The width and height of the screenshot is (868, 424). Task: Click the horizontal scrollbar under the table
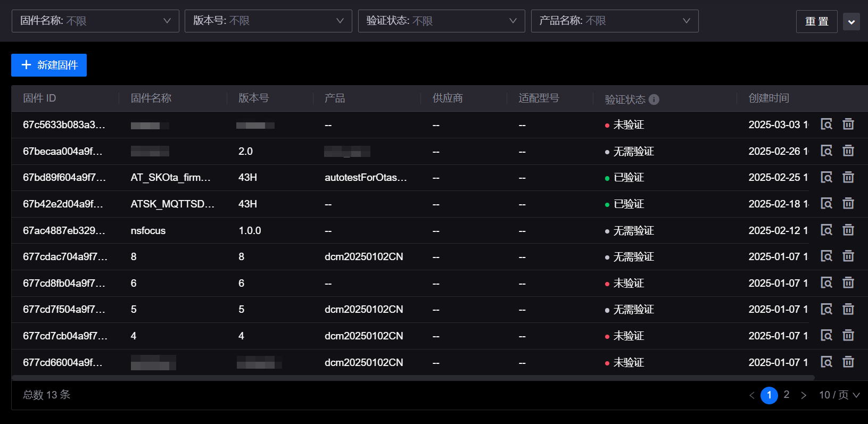coord(412,378)
